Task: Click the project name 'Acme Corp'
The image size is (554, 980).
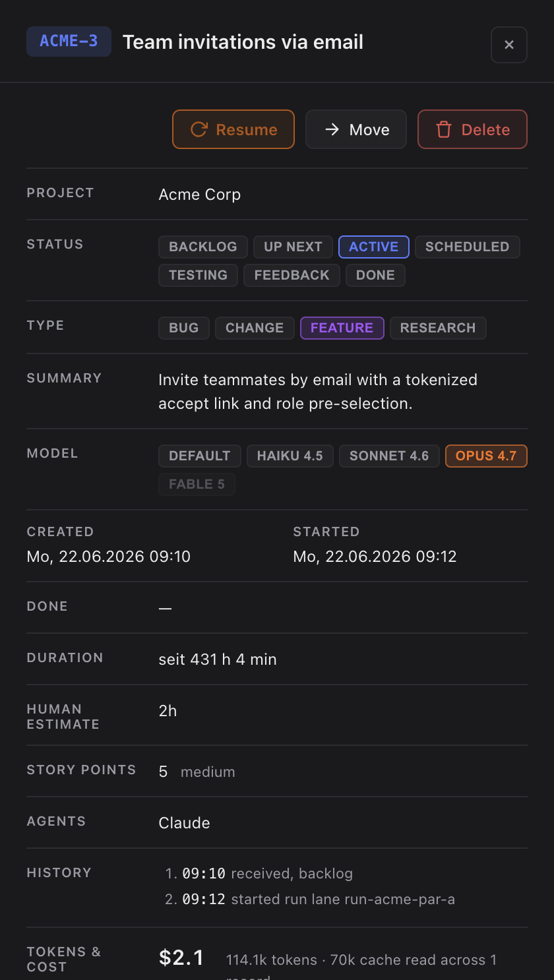Action: coord(200,195)
